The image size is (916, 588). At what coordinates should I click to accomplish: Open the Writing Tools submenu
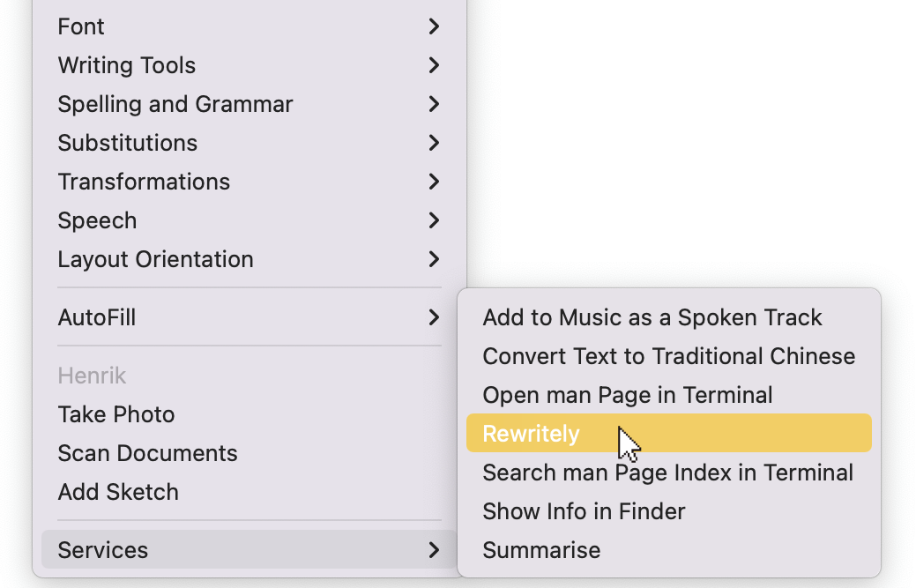249,65
